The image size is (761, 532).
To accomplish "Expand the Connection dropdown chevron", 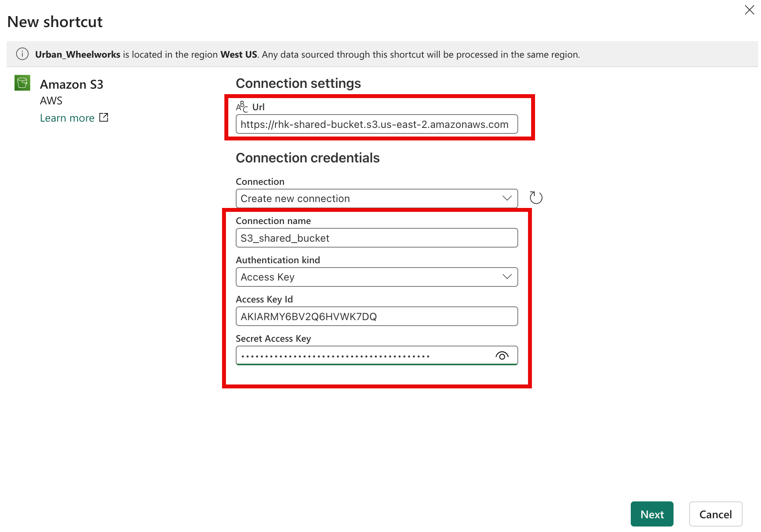I will (507, 198).
